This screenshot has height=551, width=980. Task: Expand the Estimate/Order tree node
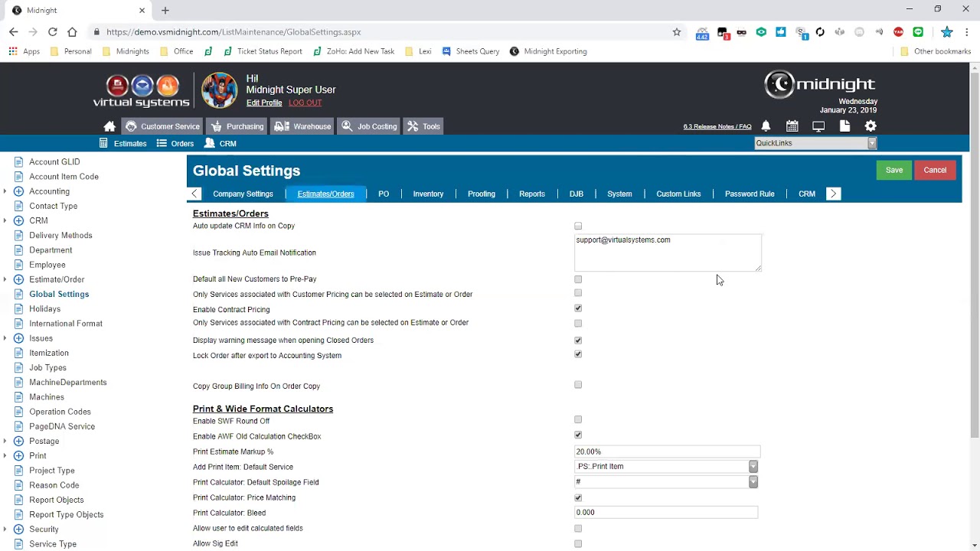pyautogui.click(x=5, y=280)
